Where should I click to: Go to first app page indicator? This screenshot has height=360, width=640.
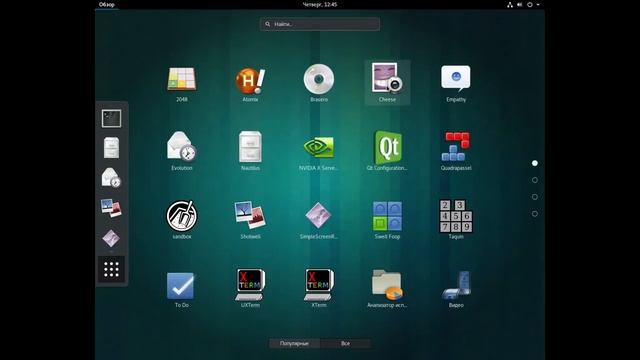pos(535,163)
